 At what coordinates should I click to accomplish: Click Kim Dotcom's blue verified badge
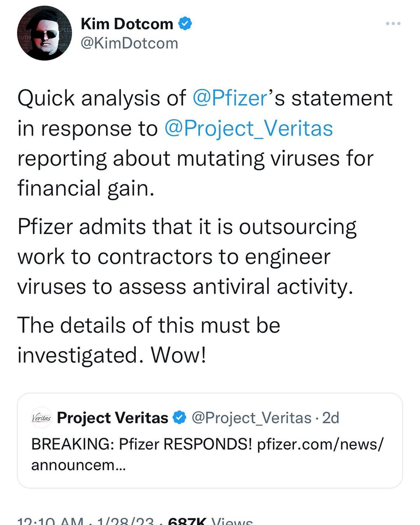185,24
